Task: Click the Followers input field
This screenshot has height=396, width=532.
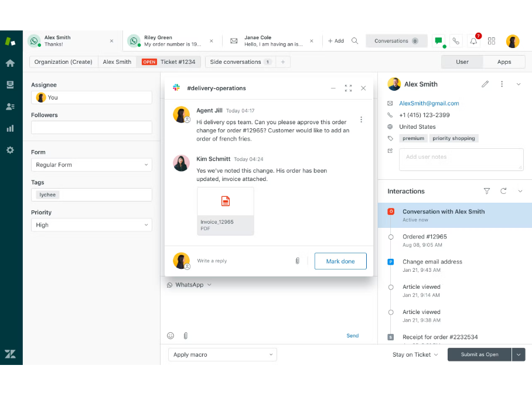Action: (x=91, y=128)
